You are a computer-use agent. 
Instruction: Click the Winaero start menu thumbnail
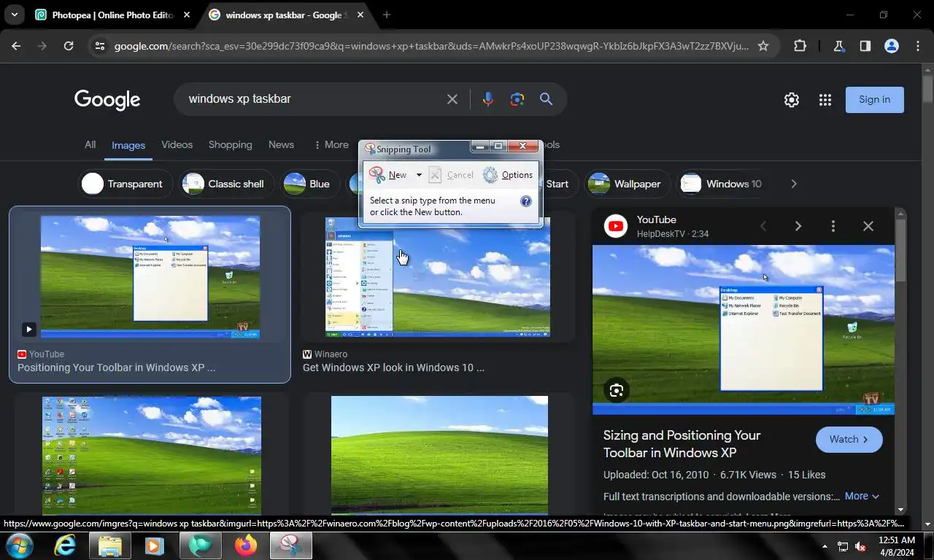click(438, 277)
